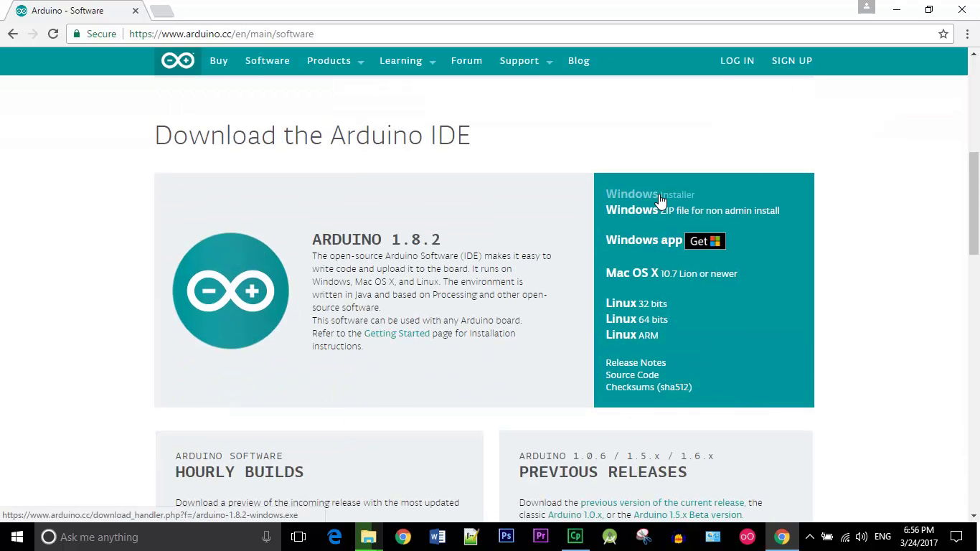Open Snipping Tool from the taskbar

click(x=644, y=537)
